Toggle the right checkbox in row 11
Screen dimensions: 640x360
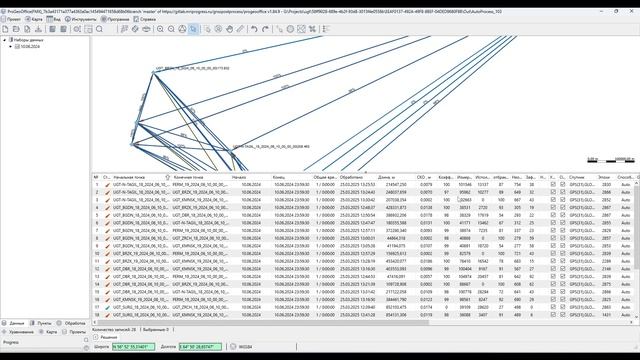click(562, 261)
